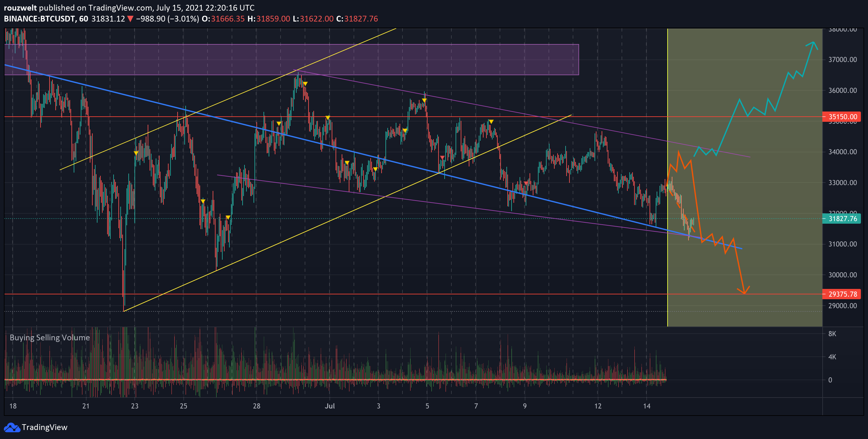Click the low price value L:31622.00

pos(313,19)
